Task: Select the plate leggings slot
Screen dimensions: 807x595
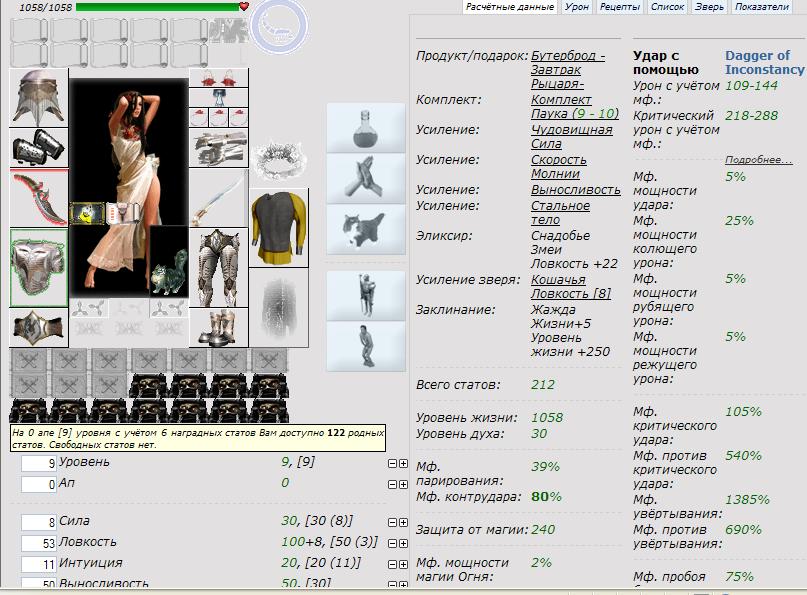Action: pyautogui.click(x=218, y=266)
